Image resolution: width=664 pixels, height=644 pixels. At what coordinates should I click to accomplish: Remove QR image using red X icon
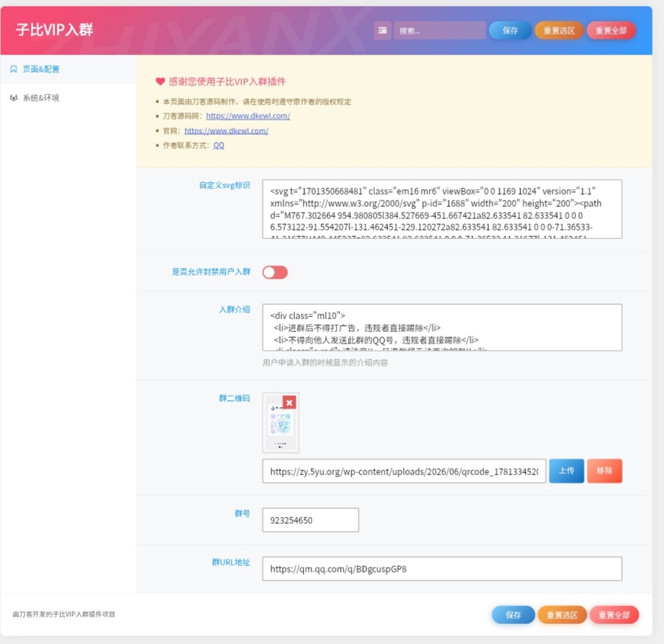tap(289, 402)
